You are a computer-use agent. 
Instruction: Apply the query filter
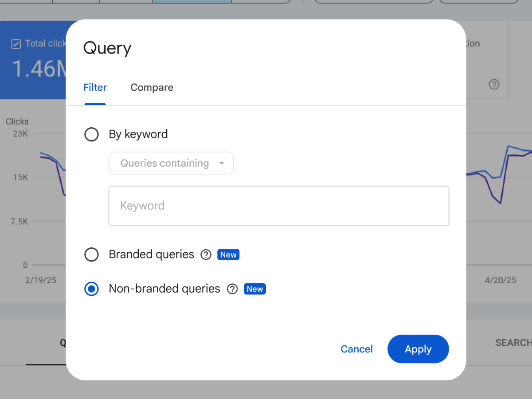click(x=418, y=349)
